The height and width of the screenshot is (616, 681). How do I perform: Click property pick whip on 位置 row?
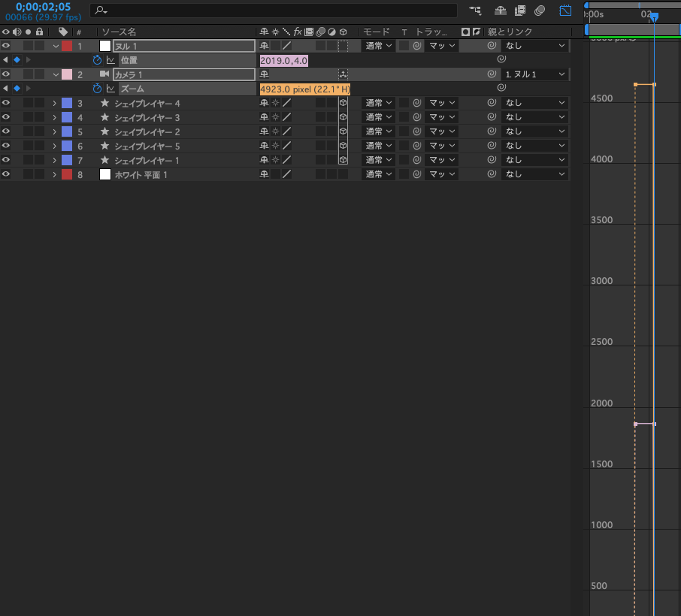tap(501, 59)
